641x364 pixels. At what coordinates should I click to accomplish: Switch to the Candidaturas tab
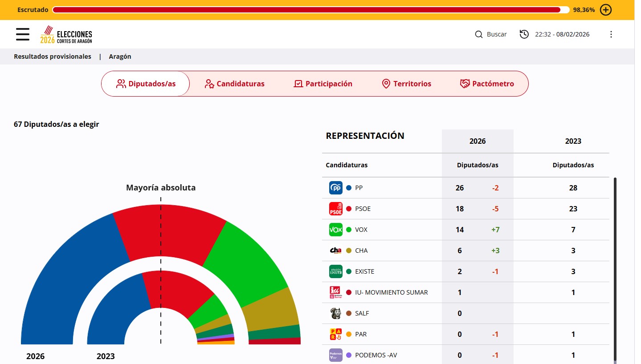pos(234,84)
